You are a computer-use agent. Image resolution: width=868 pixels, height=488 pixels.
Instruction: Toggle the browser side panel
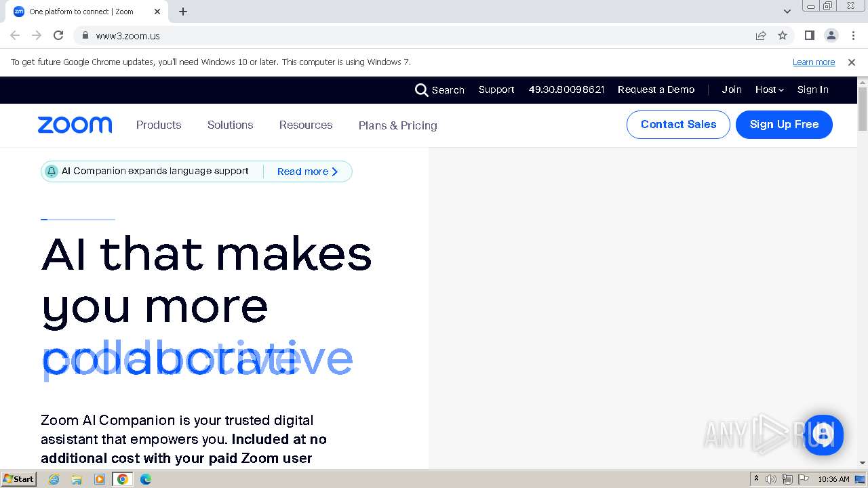pyautogui.click(x=809, y=35)
